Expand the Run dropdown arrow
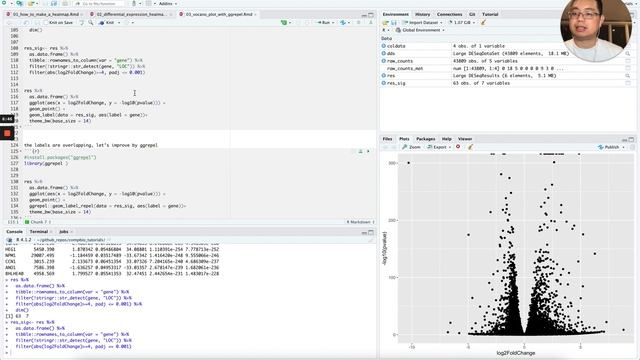Screen dimensions: 640x360 [x=333, y=23]
